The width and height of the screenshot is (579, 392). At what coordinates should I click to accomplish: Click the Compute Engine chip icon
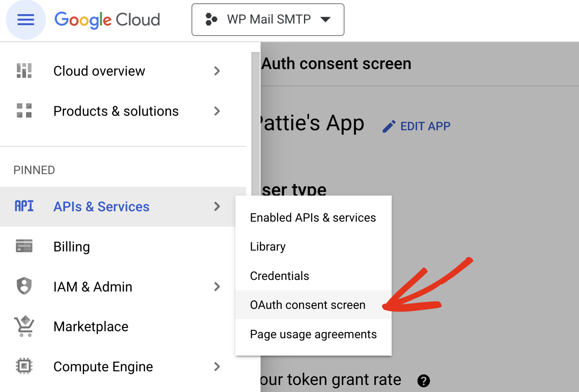pyautogui.click(x=24, y=366)
